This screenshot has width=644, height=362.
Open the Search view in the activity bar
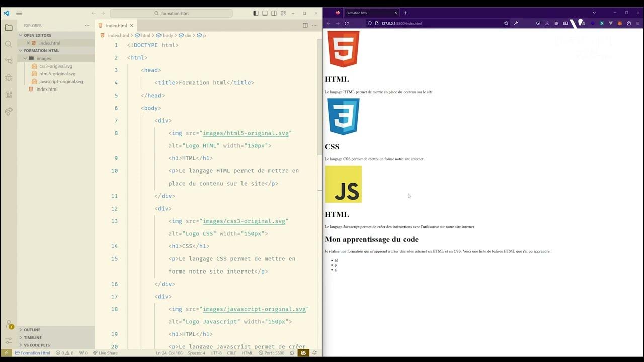click(x=9, y=44)
